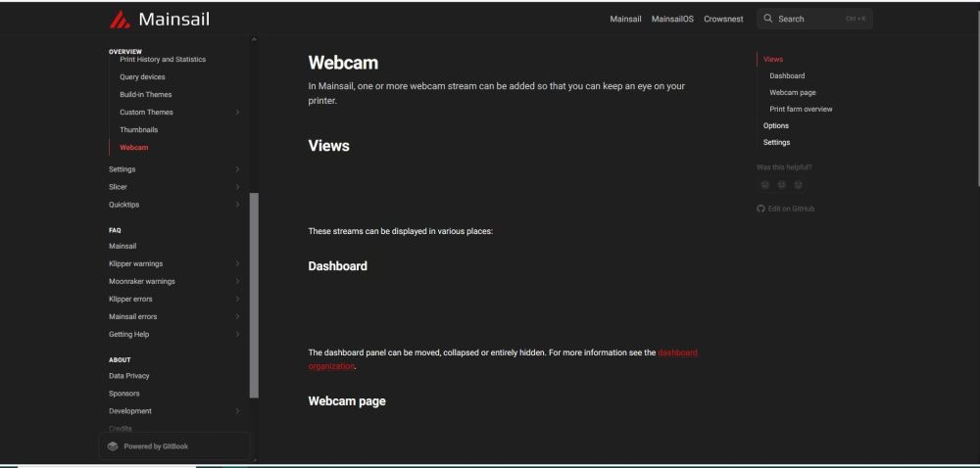Open the MainsailOS top navigation link
Image resolution: width=980 pixels, height=468 pixels.
pyautogui.click(x=672, y=19)
